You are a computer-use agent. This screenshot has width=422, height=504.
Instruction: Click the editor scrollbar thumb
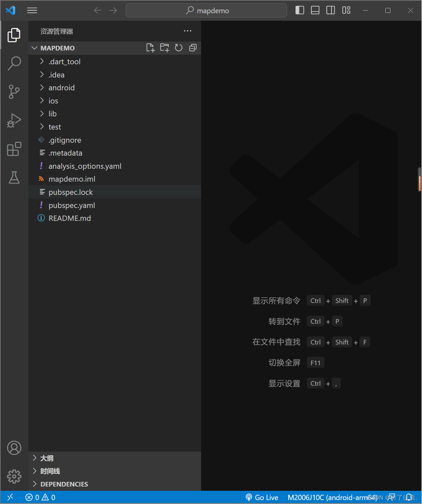coord(420,179)
